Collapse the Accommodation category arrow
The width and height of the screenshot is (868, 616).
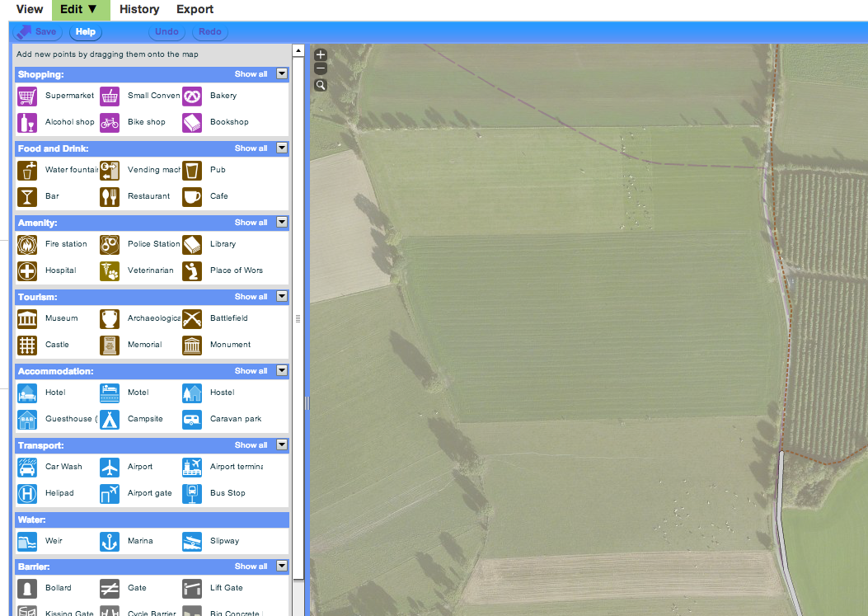282,370
